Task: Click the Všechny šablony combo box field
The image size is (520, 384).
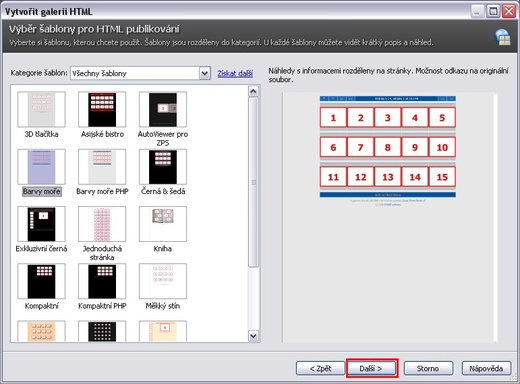Action: pyautogui.click(x=140, y=73)
